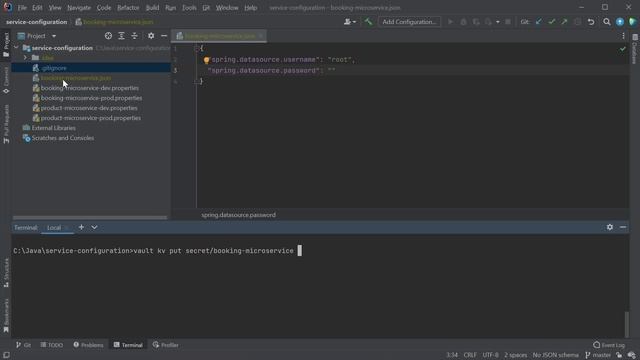
Task: Collapse the JSON object fold marker
Action: [x=197, y=48]
